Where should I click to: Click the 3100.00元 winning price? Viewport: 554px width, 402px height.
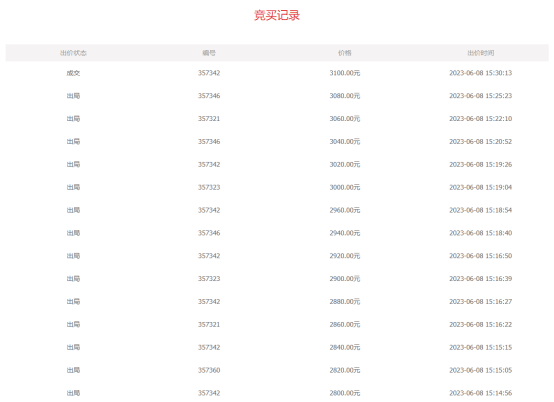[x=344, y=73]
